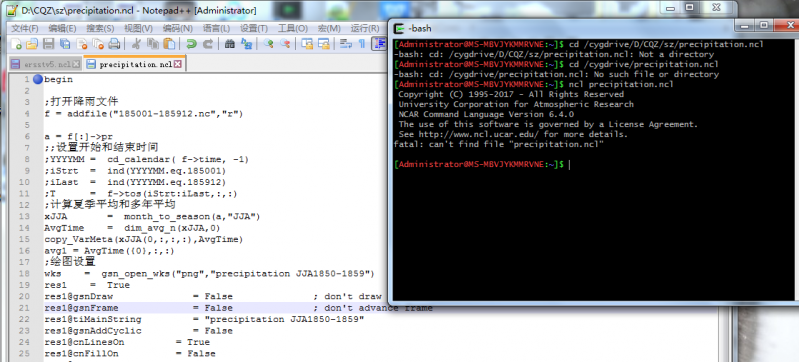Open the 宏(M) menu
799x362 pixels.
tap(329, 29)
